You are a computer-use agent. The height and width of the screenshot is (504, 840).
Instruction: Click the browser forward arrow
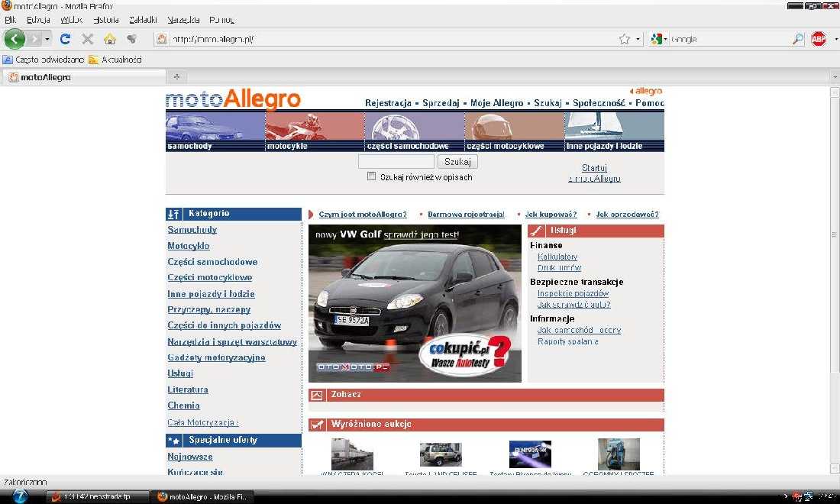click(34, 39)
